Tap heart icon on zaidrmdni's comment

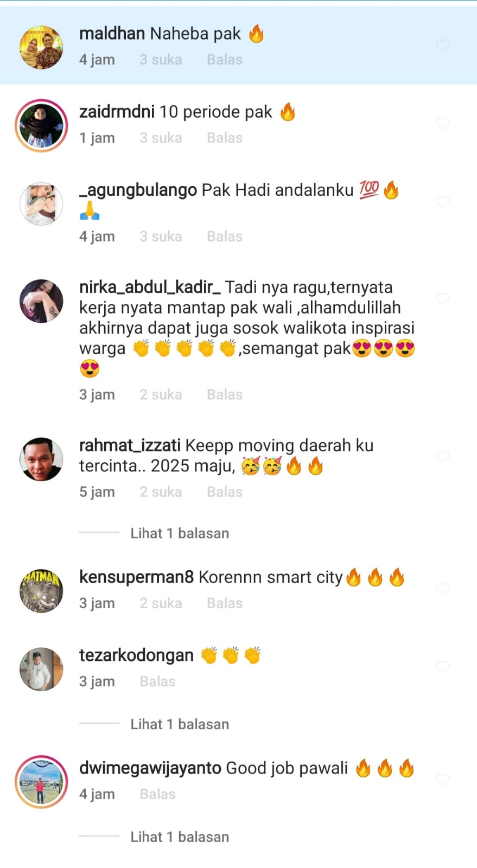(443, 123)
